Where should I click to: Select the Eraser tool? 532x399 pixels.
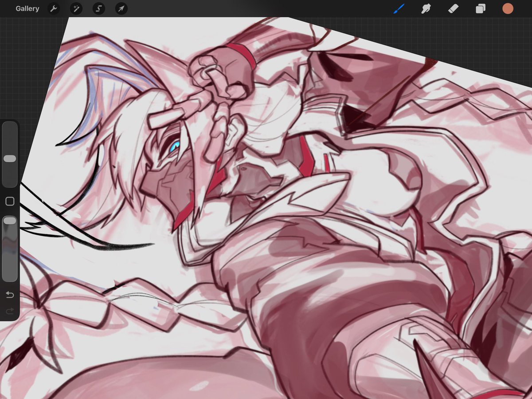pyautogui.click(x=453, y=8)
